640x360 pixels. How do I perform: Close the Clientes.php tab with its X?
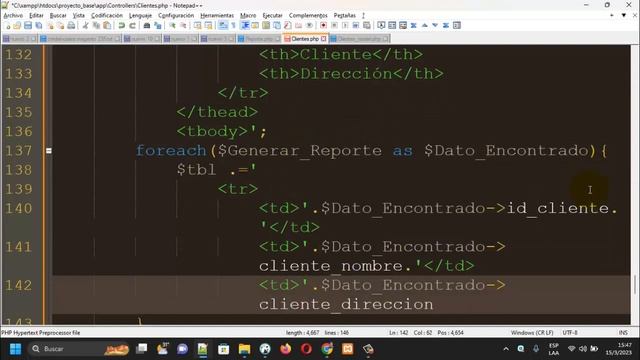point(324,39)
